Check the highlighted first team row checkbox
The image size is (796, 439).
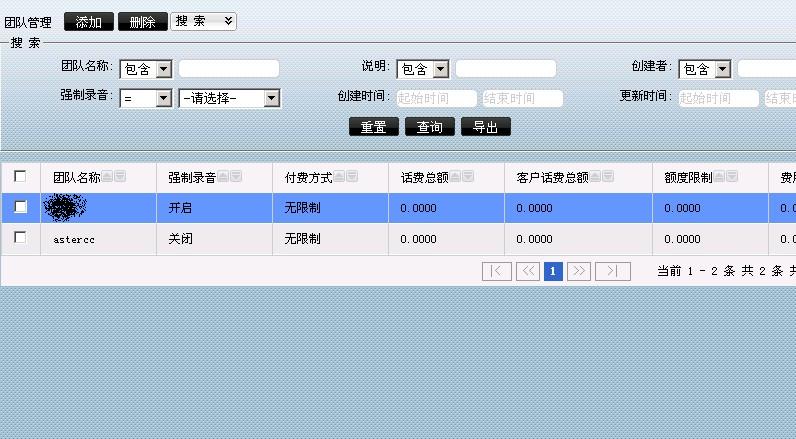pyautogui.click(x=20, y=207)
